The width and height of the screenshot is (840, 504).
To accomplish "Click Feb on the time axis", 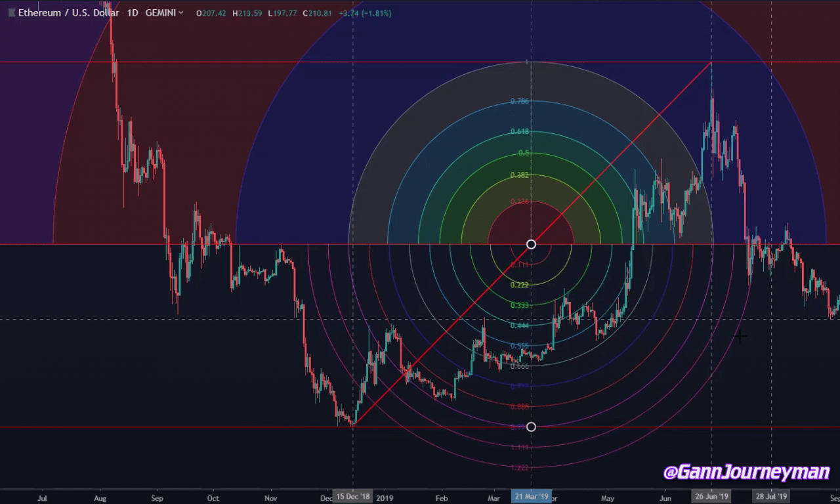I will click(442, 499).
